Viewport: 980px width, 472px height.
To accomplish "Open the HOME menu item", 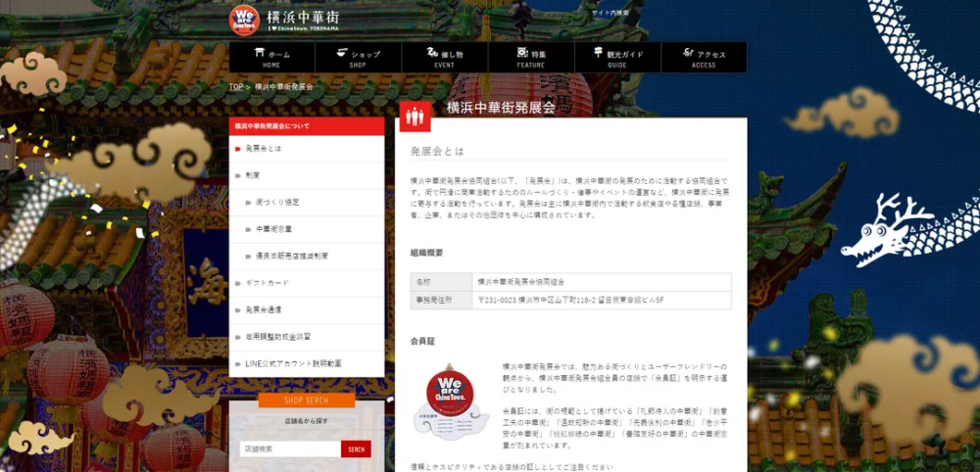I will [271, 58].
